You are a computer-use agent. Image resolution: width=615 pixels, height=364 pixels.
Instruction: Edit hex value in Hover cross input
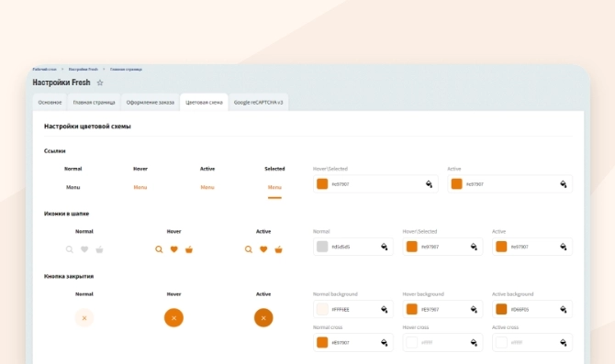(442, 343)
